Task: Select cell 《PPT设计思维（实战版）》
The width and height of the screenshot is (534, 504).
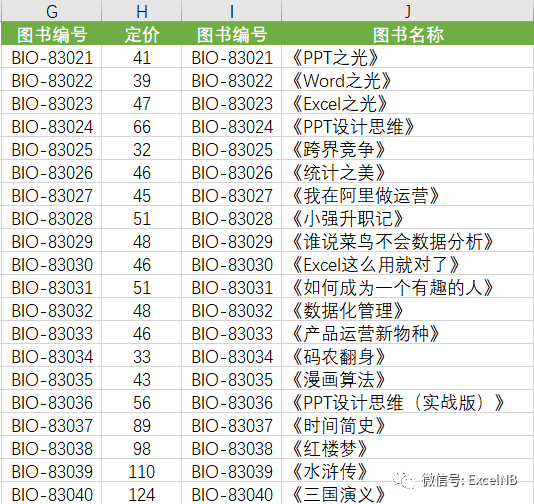Action: pos(408,401)
